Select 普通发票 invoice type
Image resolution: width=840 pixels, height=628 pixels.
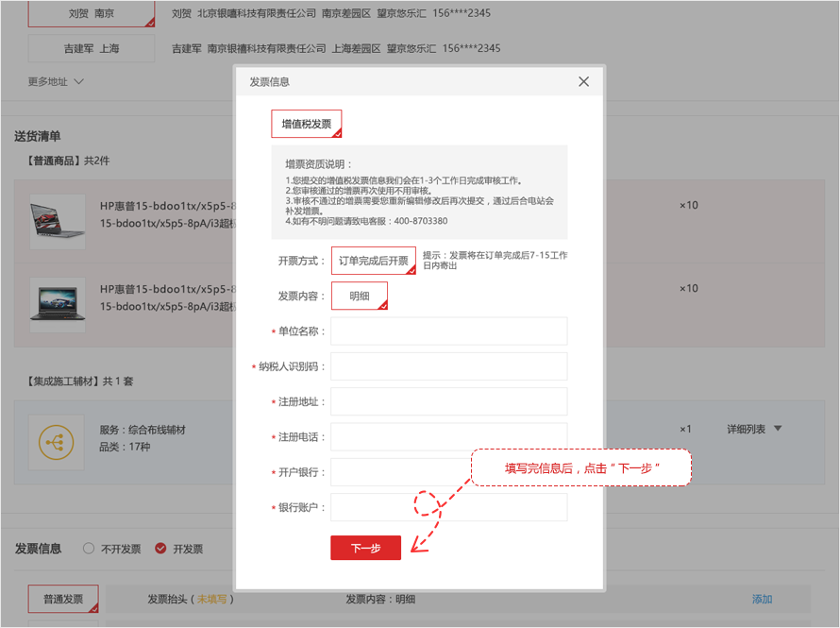pos(63,599)
